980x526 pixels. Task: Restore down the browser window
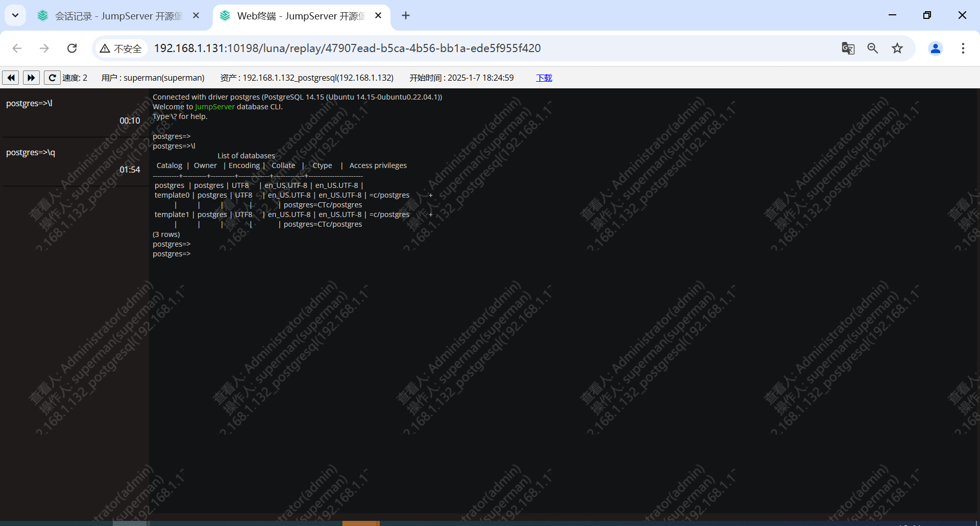927,15
